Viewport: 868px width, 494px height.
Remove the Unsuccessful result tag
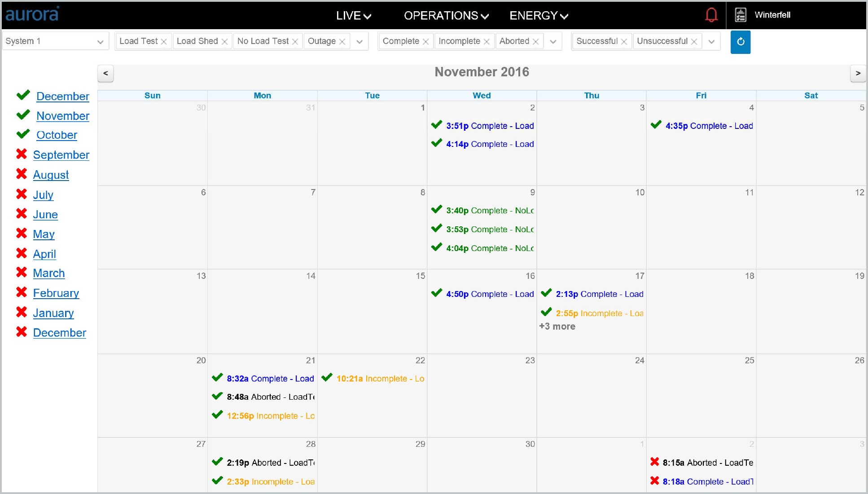[694, 41]
